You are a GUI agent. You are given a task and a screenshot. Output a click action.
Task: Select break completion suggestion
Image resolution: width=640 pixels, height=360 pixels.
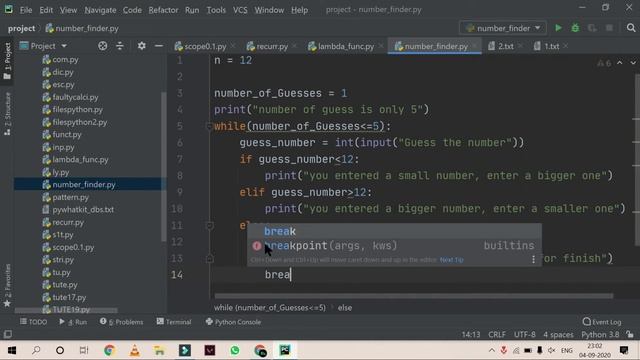(x=394, y=231)
